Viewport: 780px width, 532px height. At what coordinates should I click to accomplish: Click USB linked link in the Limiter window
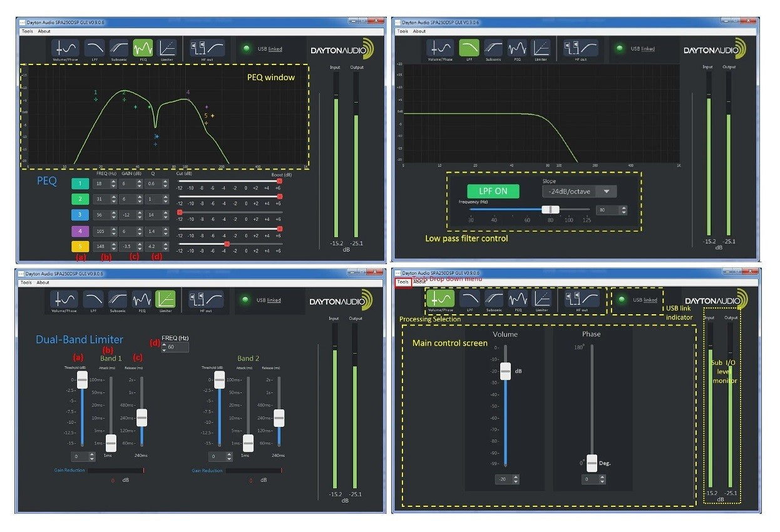pyautogui.click(x=274, y=300)
